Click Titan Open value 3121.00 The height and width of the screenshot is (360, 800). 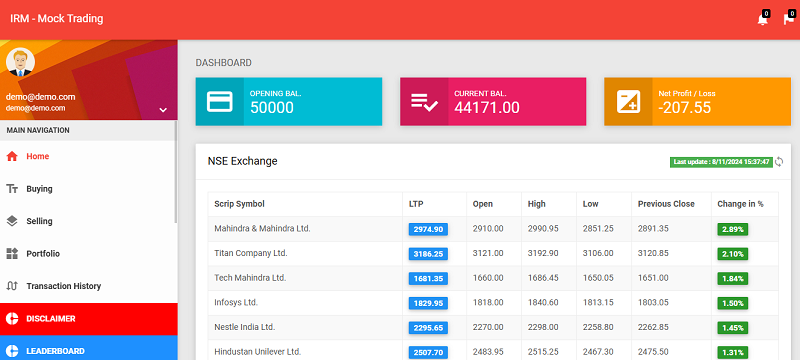pos(488,253)
